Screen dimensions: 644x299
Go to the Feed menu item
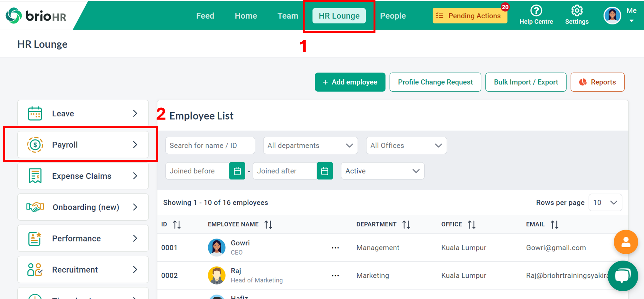click(205, 15)
